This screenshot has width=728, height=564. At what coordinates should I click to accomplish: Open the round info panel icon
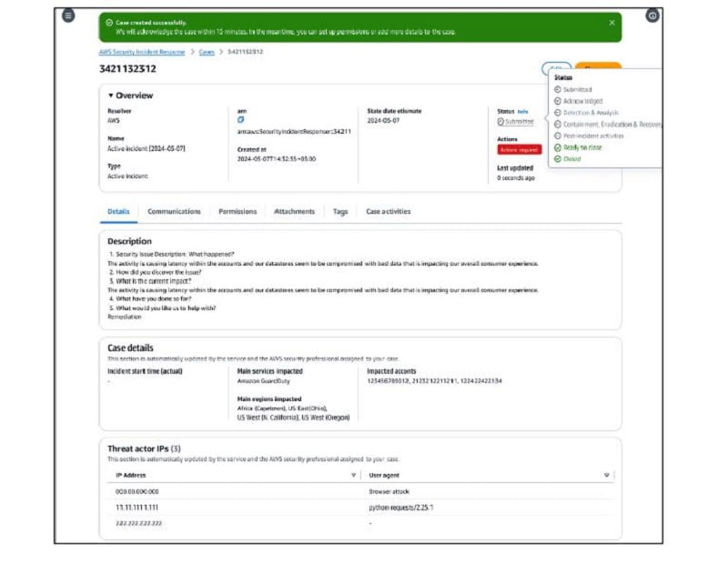click(652, 15)
